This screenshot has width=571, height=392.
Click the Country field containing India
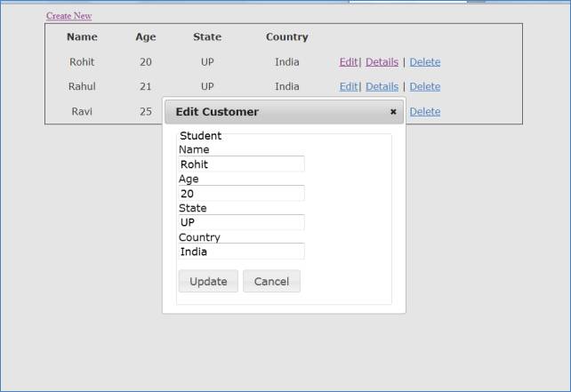(241, 252)
